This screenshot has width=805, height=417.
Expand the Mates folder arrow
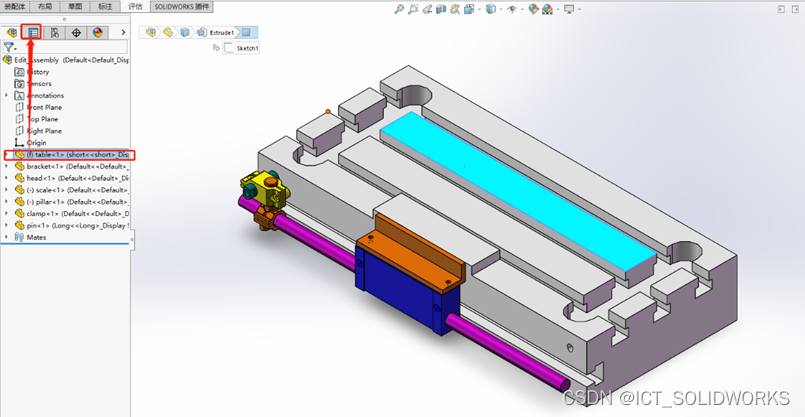7,237
